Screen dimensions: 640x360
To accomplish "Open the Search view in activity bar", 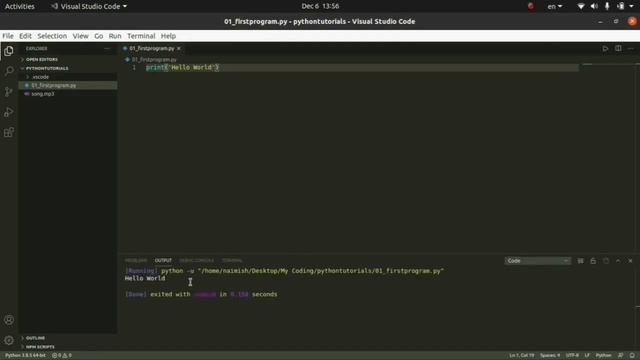I will [9, 71].
